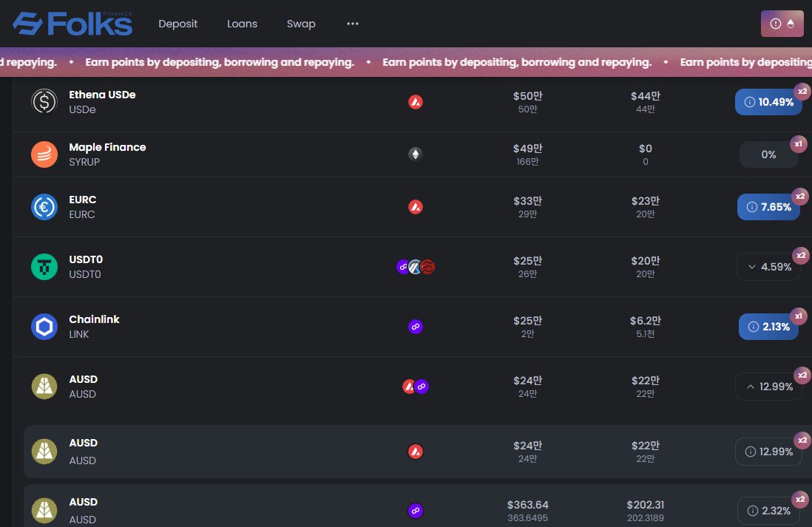This screenshot has width=812, height=527.
Task: Click the droplet icon in the top-right button
Action: [x=790, y=23]
